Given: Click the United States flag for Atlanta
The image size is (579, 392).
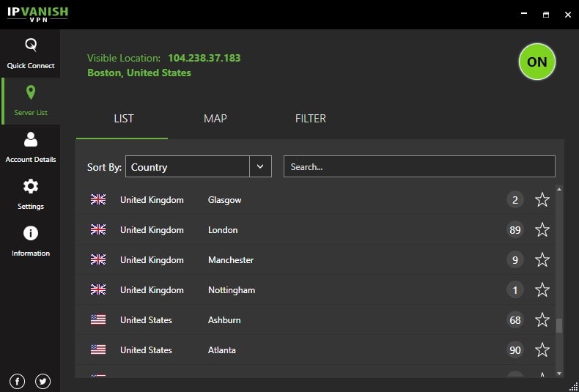Looking at the screenshot, I should point(98,350).
